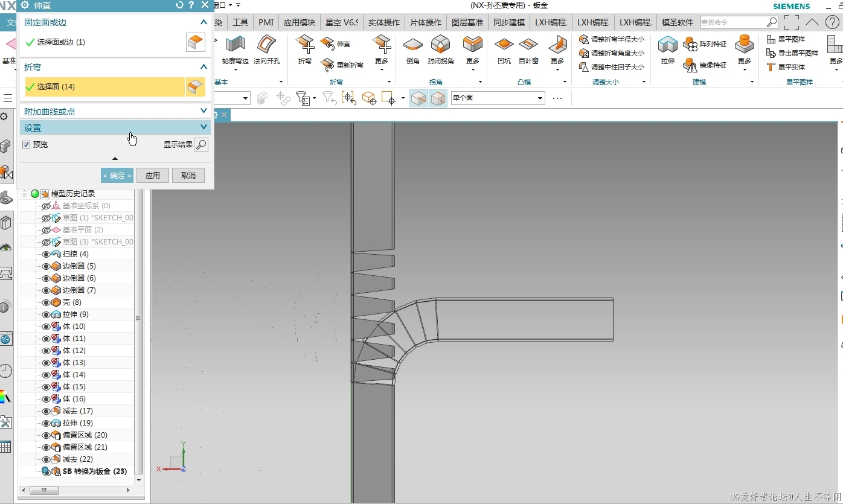Viewport: 843px width, 504px height.
Task: Open the 单个面 face rule dropdown
Action: click(540, 98)
